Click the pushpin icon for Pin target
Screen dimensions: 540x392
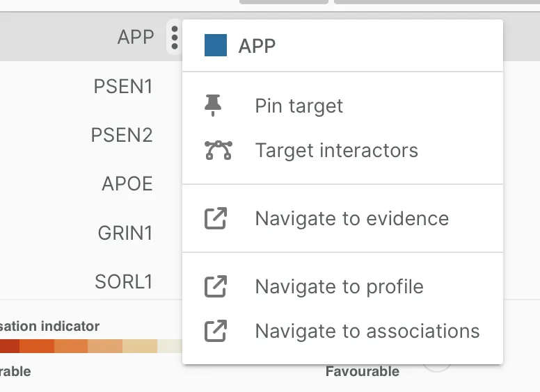[213, 106]
